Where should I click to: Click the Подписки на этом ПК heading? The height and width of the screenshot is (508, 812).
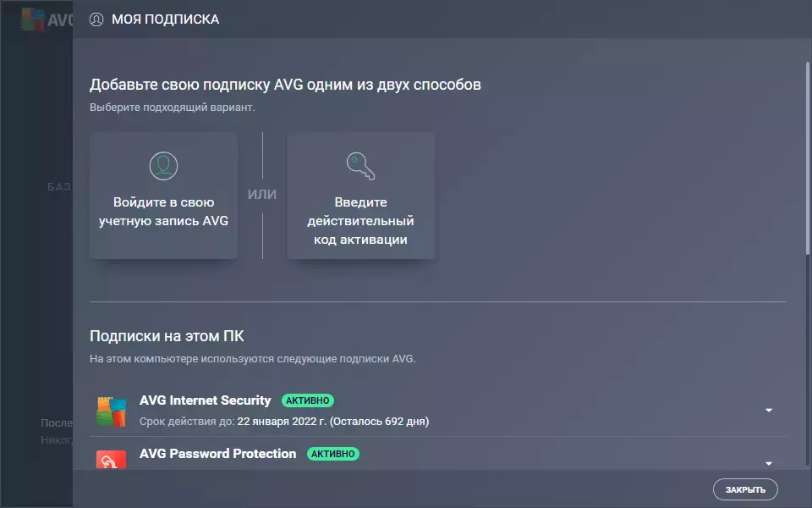[x=167, y=336]
